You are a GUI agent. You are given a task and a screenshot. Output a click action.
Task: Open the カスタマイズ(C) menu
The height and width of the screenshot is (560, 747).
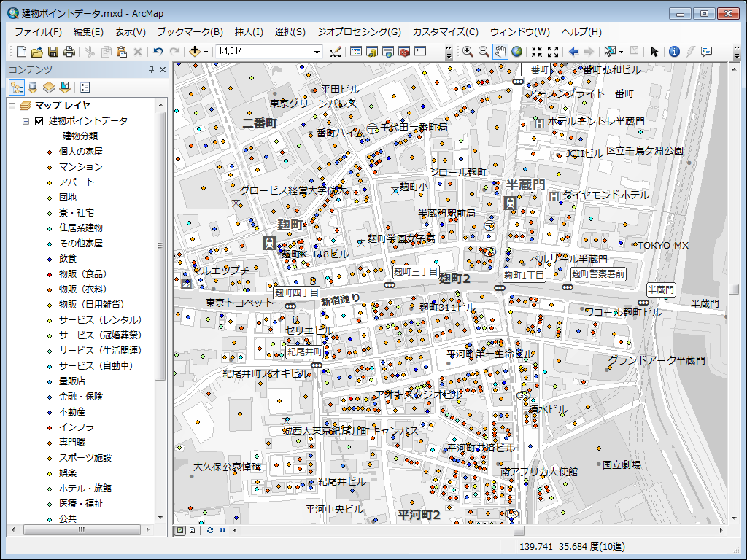click(446, 32)
